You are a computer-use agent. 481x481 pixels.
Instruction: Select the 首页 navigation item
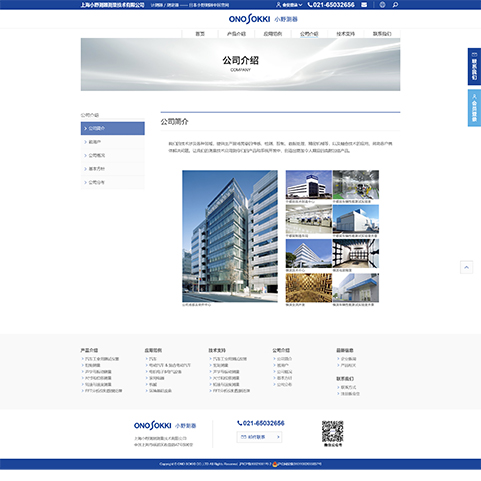point(200,34)
